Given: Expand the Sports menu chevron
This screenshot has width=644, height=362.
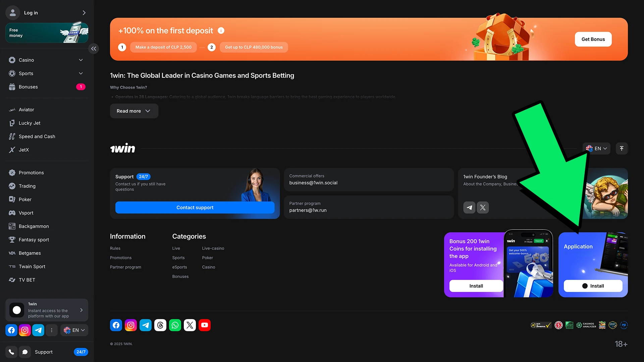Looking at the screenshot, I should (81, 73).
